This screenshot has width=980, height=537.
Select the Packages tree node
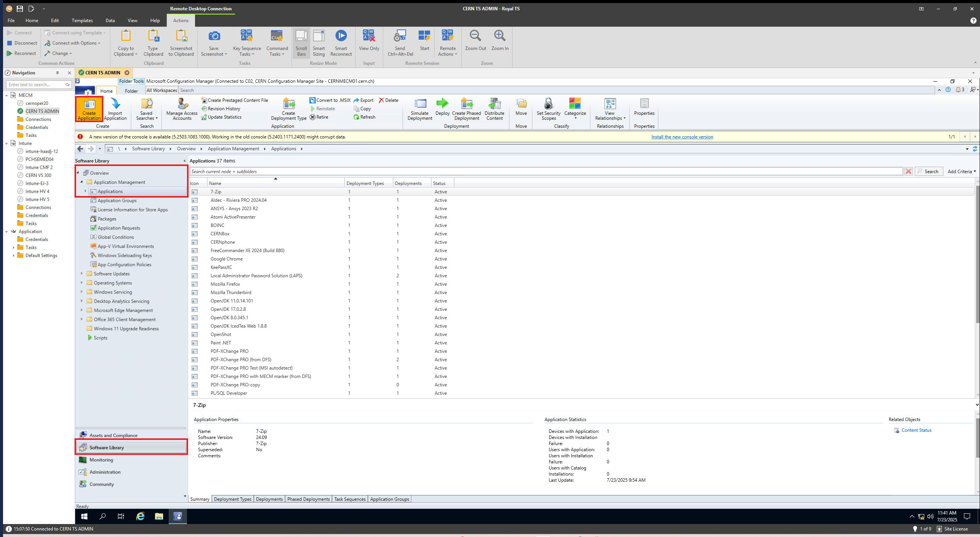(x=107, y=219)
